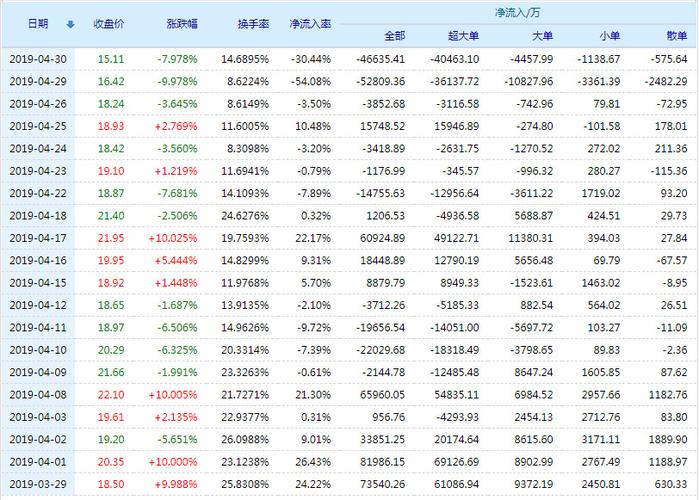Select the date cell 2019-04-24
Image resolution: width=699 pixels, height=500 pixels.
coord(38,148)
